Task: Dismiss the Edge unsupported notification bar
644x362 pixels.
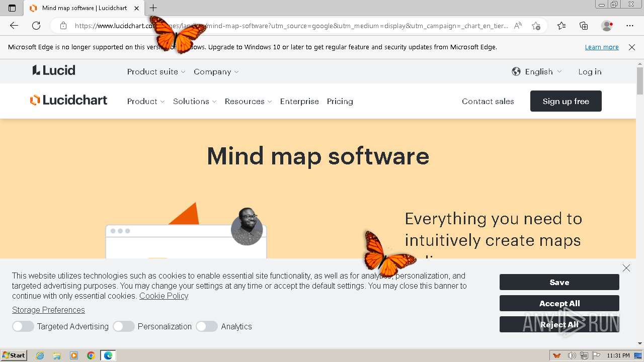Action: tap(632, 47)
